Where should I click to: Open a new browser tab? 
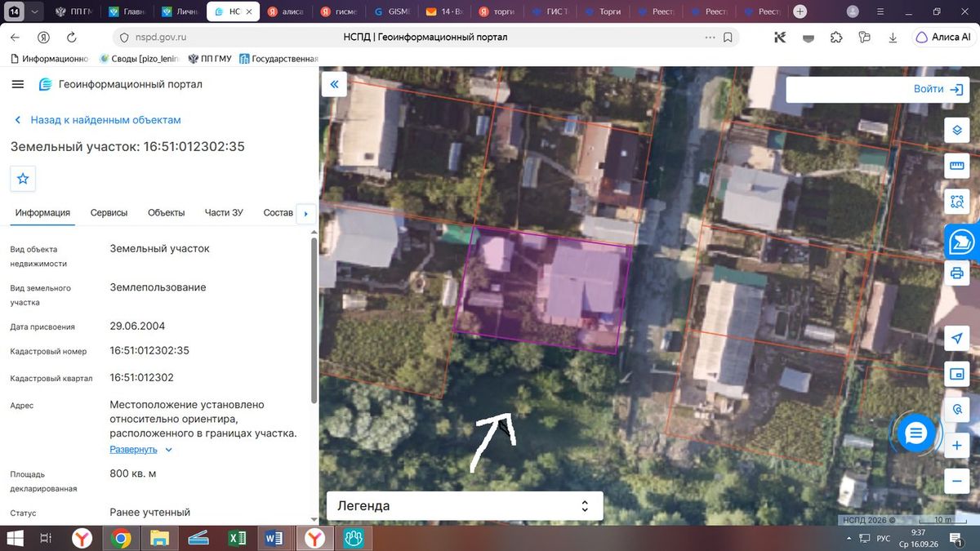pyautogui.click(x=800, y=11)
